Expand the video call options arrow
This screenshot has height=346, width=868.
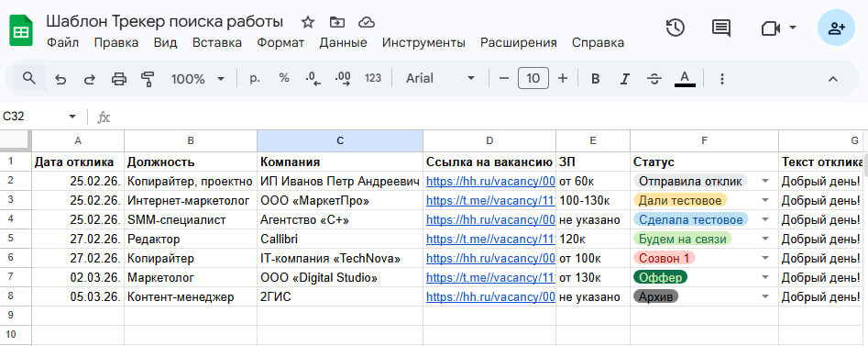point(793,28)
